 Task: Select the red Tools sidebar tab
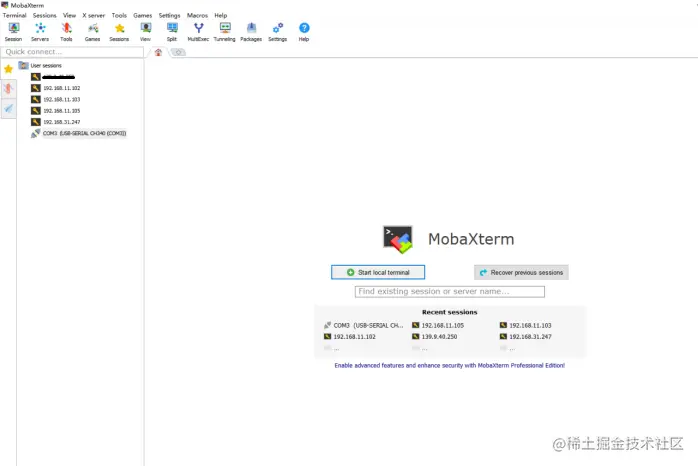click(8, 89)
